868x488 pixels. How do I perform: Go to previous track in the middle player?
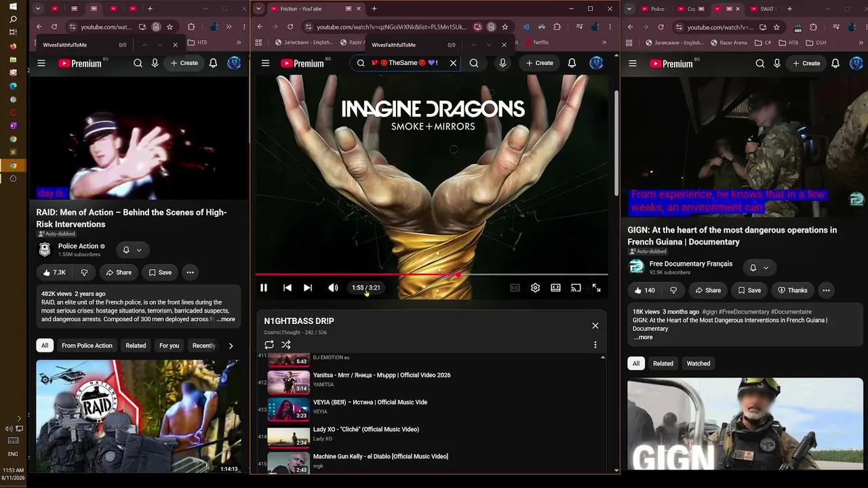pyautogui.click(x=288, y=288)
